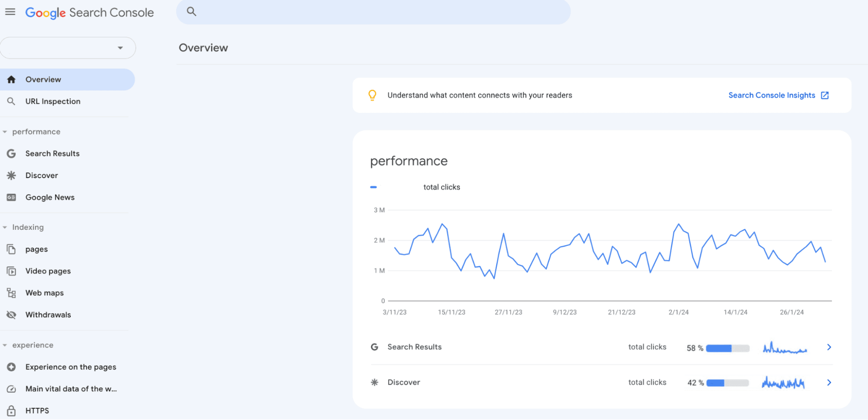Click the URL Inspection magnifier icon
Viewport: 868px width, 420px height.
[x=11, y=101]
